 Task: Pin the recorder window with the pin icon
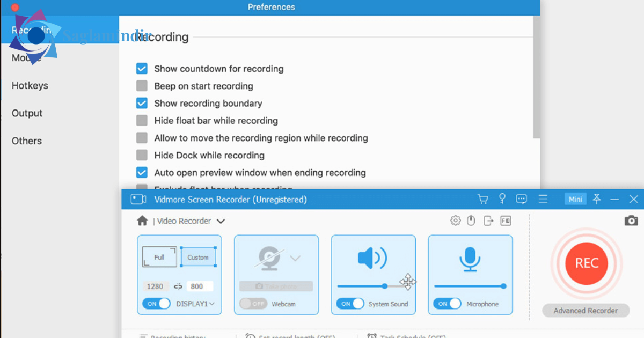(597, 199)
